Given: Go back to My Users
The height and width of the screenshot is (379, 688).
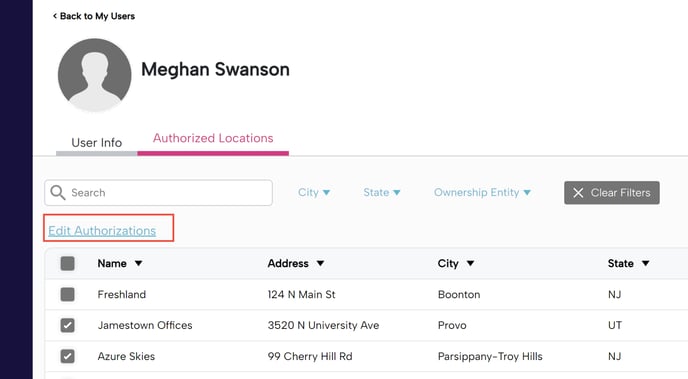Looking at the screenshot, I should tap(94, 16).
